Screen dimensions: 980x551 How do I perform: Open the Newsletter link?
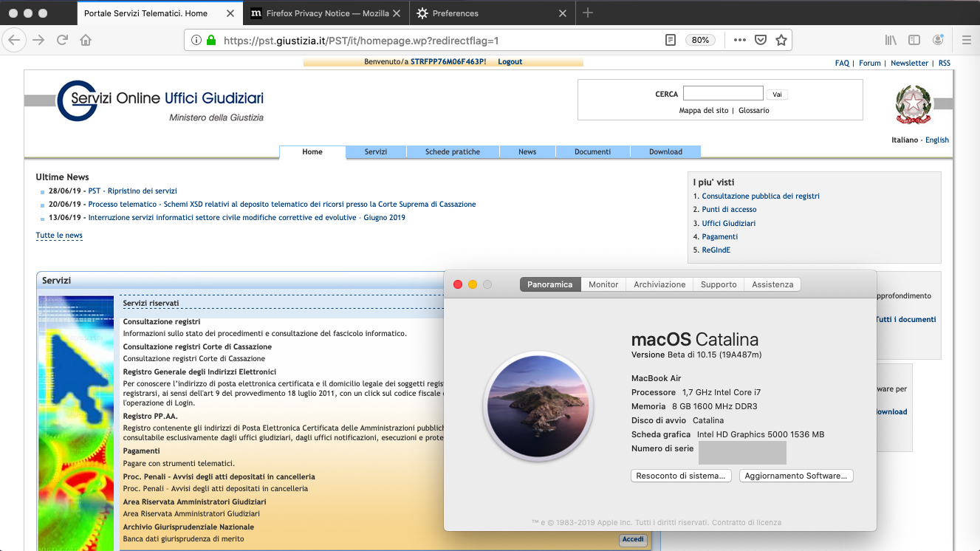[x=909, y=64]
